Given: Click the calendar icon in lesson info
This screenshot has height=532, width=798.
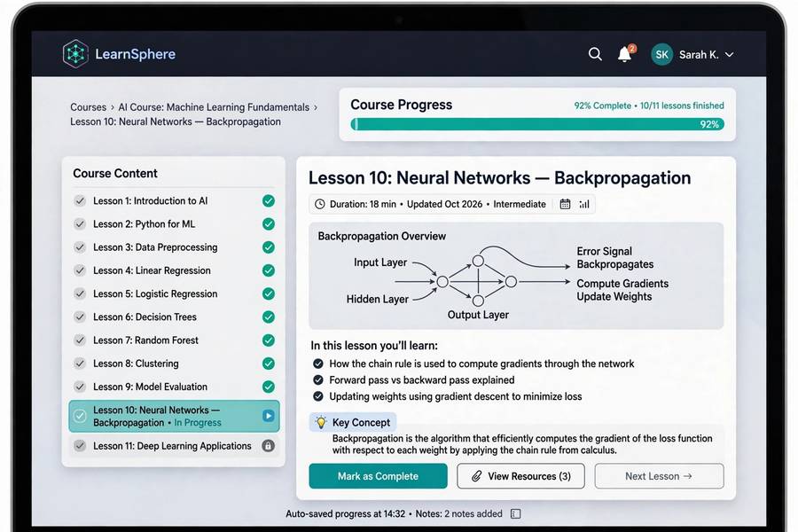Looking at the screenshot, I should coord(565,204).
